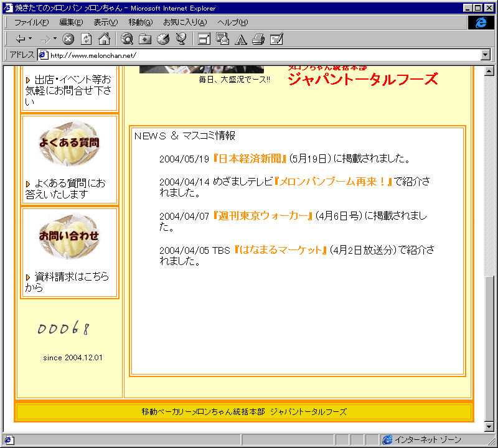This screenshot has width=498, height=448.
Task: Click the Internet zone status icon
Action: 387,440
